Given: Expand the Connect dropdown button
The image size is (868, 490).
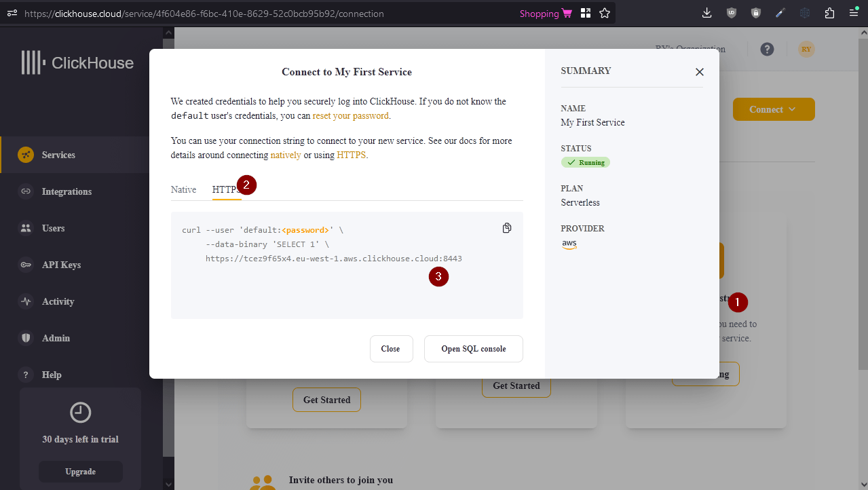Looking at the screenshot, I should click(x=774, y=109).
